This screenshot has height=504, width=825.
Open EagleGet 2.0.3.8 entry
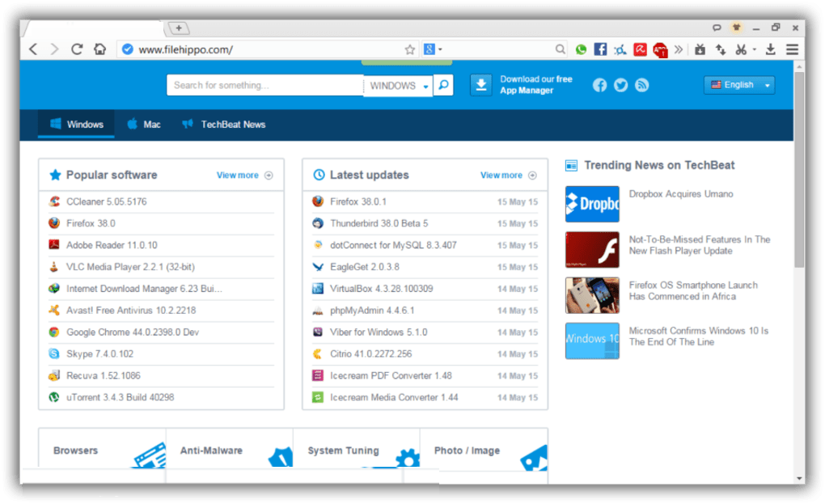click(x=365, y=267)
